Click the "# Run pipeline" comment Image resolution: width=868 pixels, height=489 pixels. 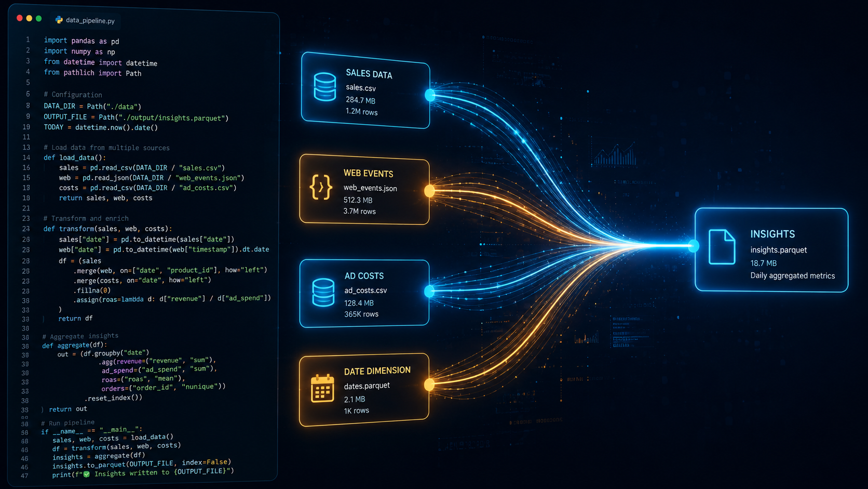tap(68, 423)
